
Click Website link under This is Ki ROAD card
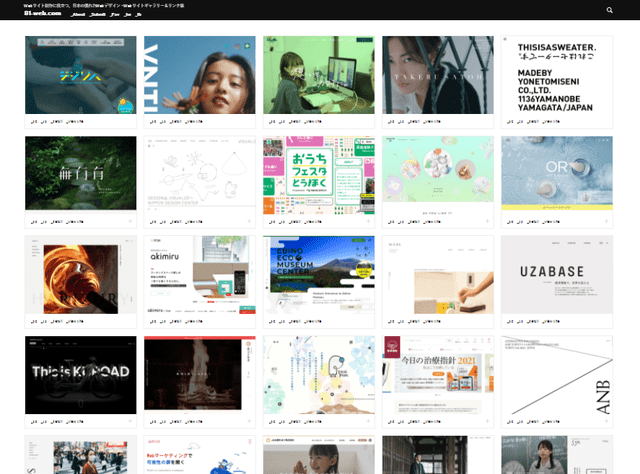(75, 422)
